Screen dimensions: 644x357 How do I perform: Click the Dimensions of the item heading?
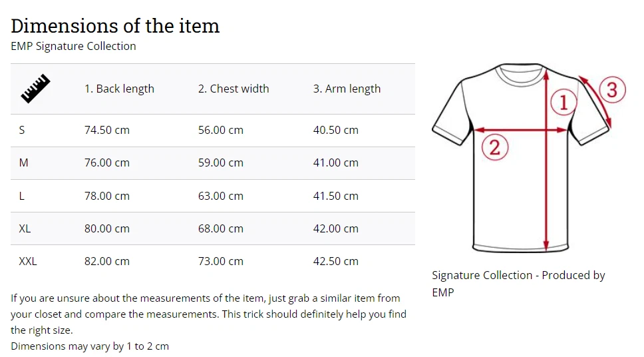point(115,26)
